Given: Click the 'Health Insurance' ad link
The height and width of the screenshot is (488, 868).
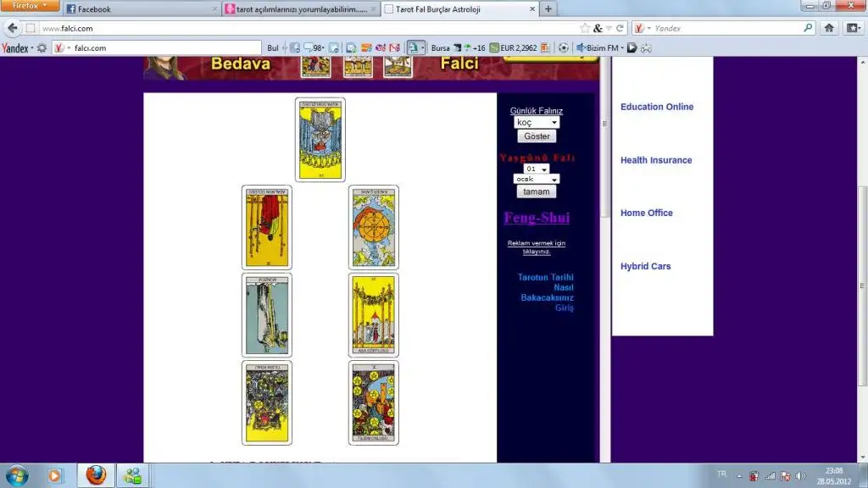Looking at the screenshot, I should [x=656, y=160].
